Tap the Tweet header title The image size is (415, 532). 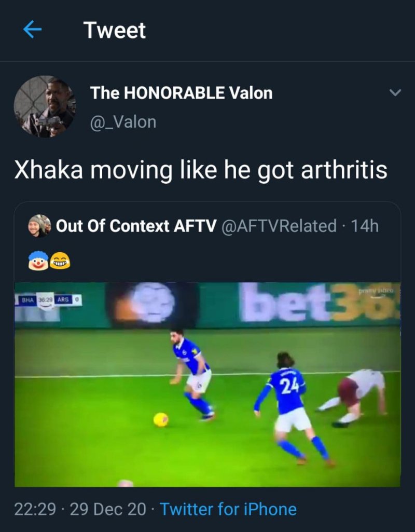[x=115, y=30]
